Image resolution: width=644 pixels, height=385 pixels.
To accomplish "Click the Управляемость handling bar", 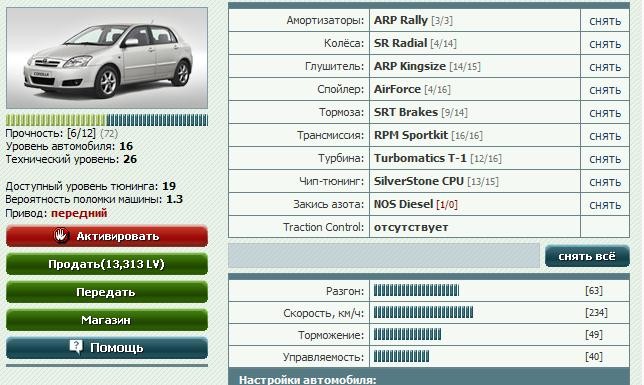I will pyautogui.click(x=401, y=356).
